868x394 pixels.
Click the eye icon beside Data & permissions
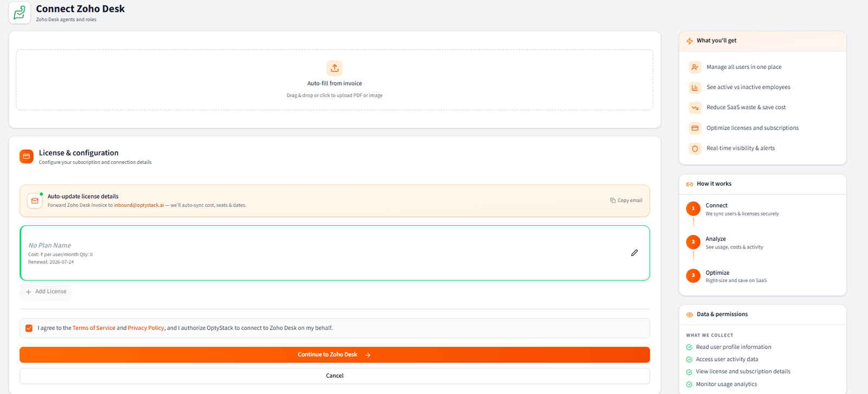pyautogui.click(x=690, y=315)
